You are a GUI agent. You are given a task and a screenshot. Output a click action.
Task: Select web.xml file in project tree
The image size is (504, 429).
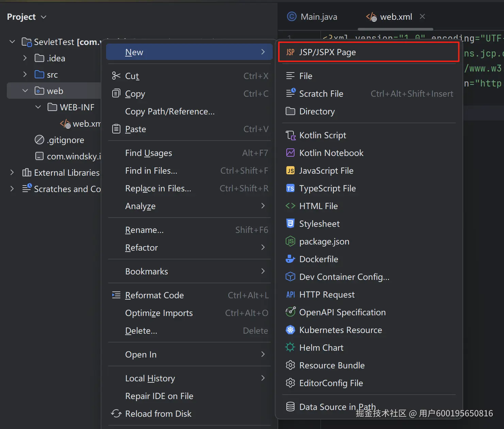coord(80,124)
